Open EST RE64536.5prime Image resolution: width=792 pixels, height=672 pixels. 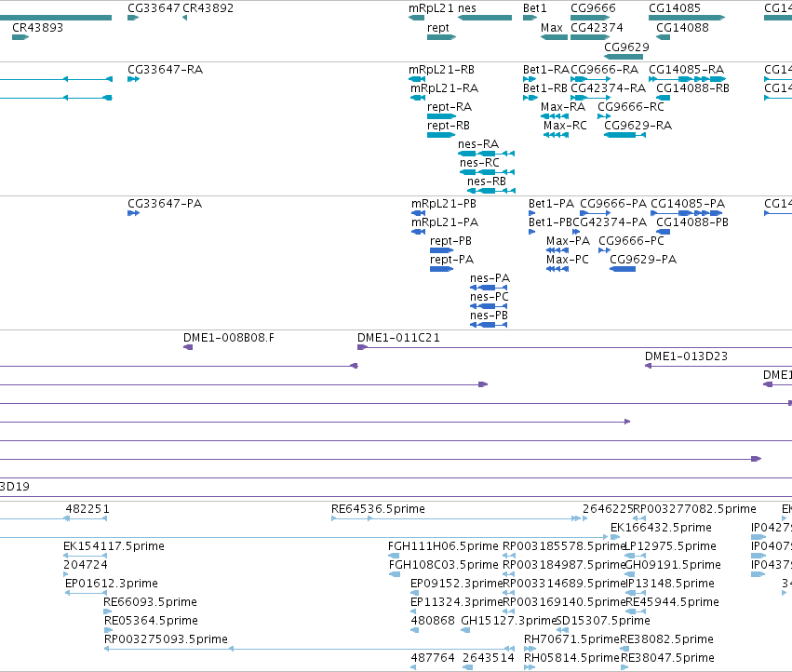(x=456, y=518)
